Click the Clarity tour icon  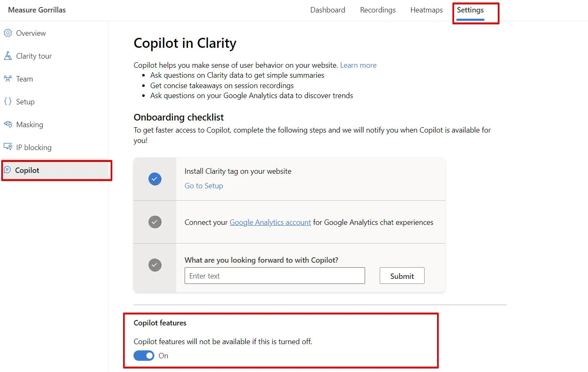tap(8, 56)
